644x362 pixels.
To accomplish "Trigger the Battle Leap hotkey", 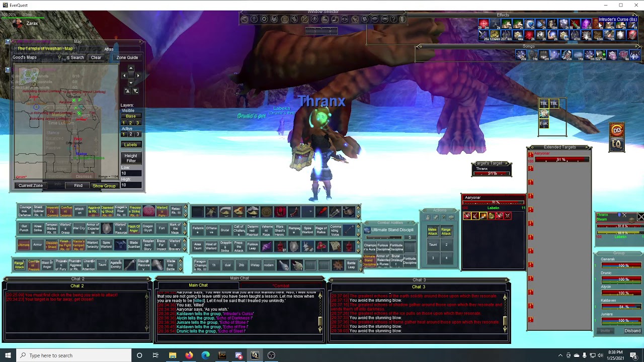I will [x=351, y=264].
